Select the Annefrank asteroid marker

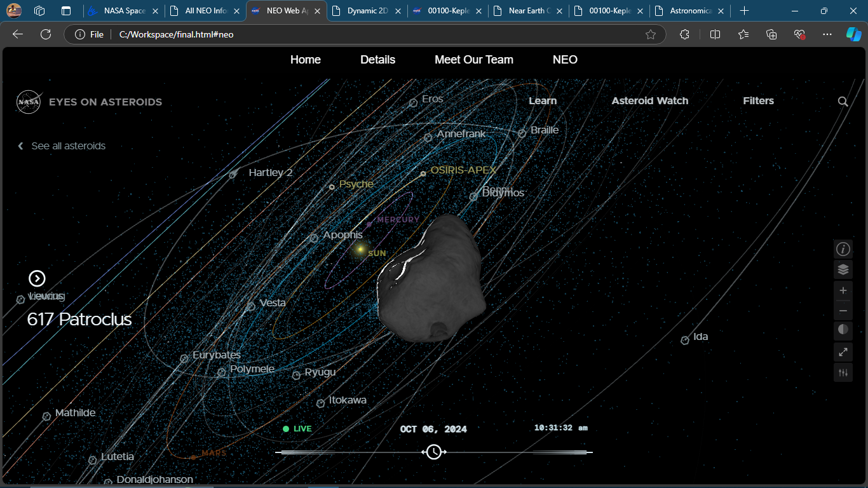tap(428, 137)
